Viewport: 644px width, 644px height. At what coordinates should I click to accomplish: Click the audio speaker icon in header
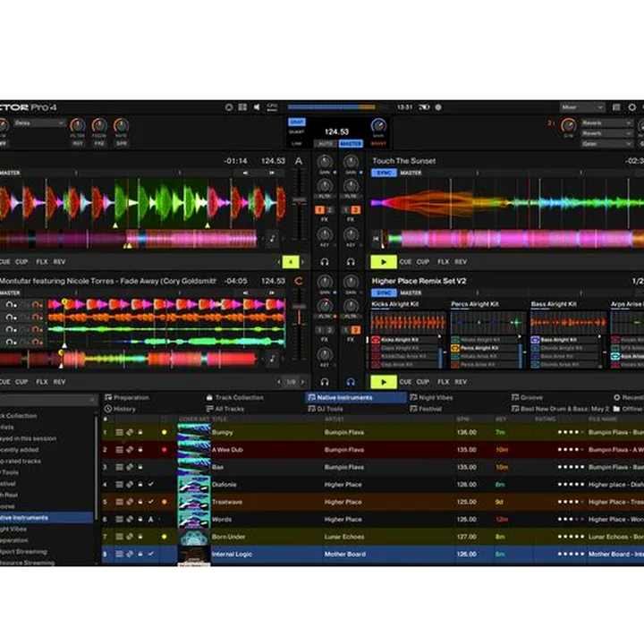click(257, 107)
